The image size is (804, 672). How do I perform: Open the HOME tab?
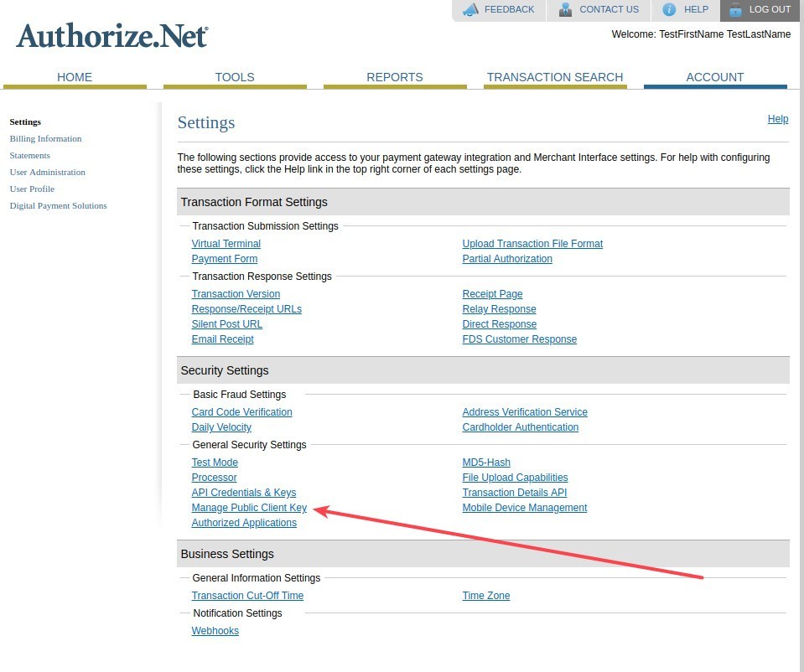point(75,77)
